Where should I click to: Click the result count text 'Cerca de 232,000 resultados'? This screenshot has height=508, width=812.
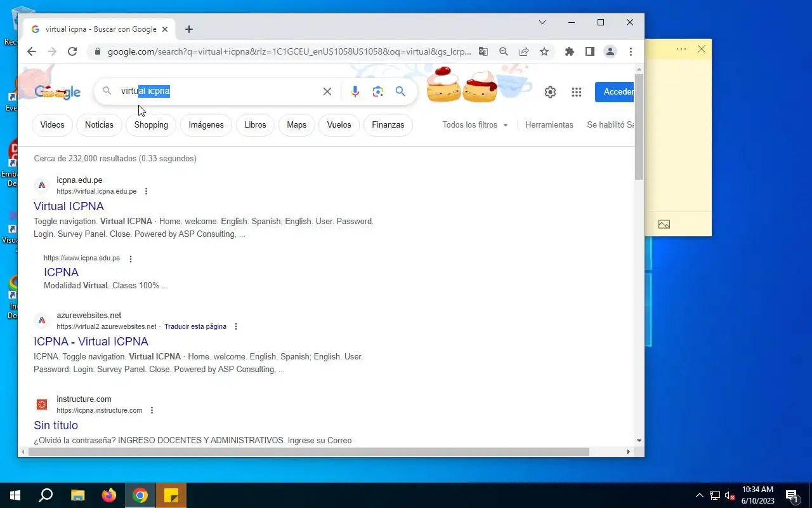tap(85, 159)
